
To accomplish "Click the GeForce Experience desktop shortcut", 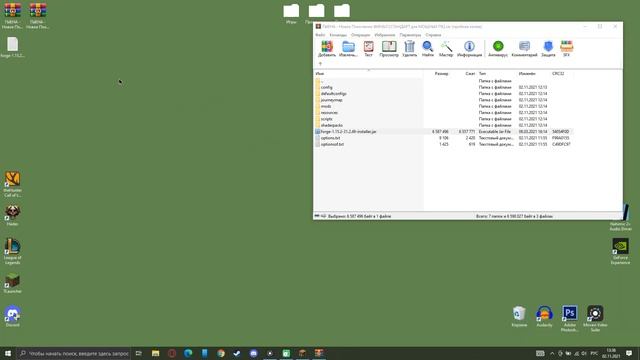I will click(x=620, y=251).
